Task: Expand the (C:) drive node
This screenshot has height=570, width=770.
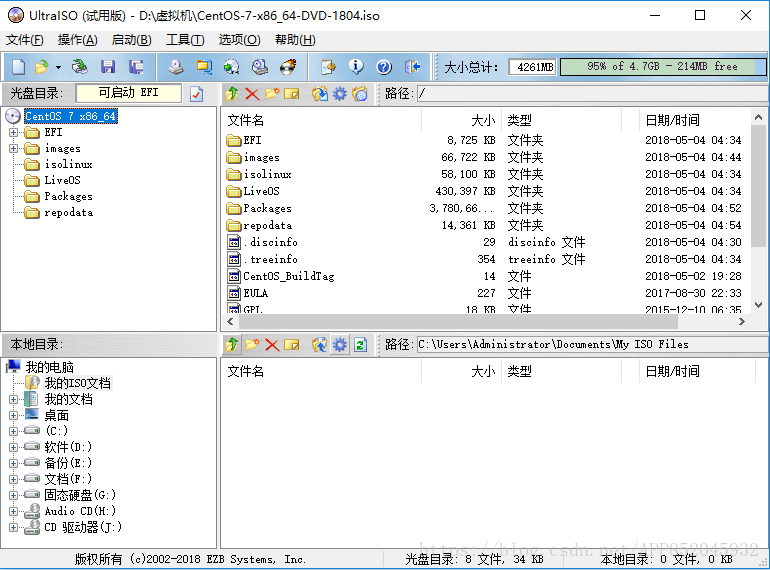Action: click(13, 432)
